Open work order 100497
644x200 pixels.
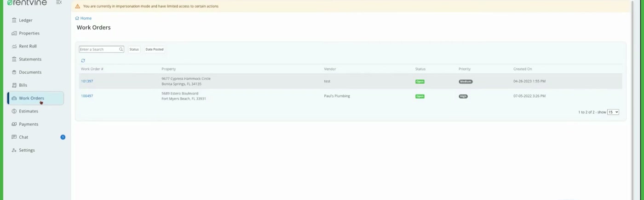point(87,96)
